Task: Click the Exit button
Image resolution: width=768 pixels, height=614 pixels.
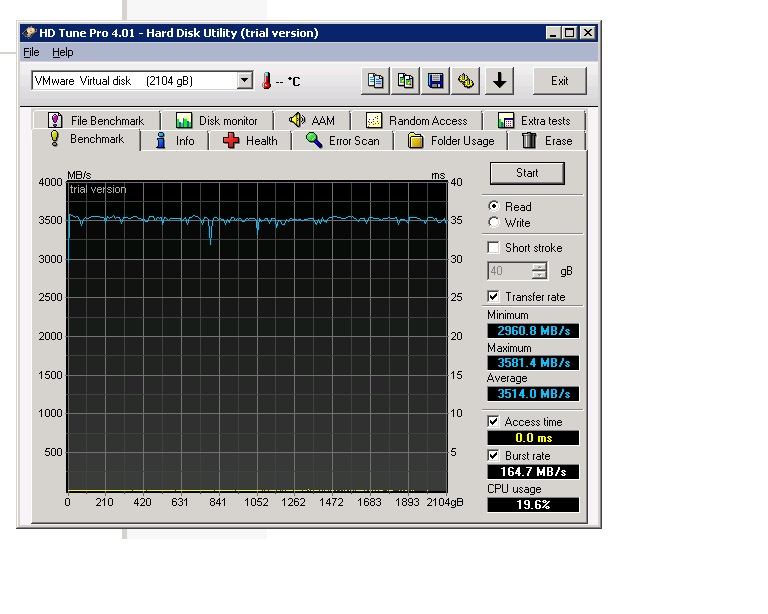Action: pos(559,81)
